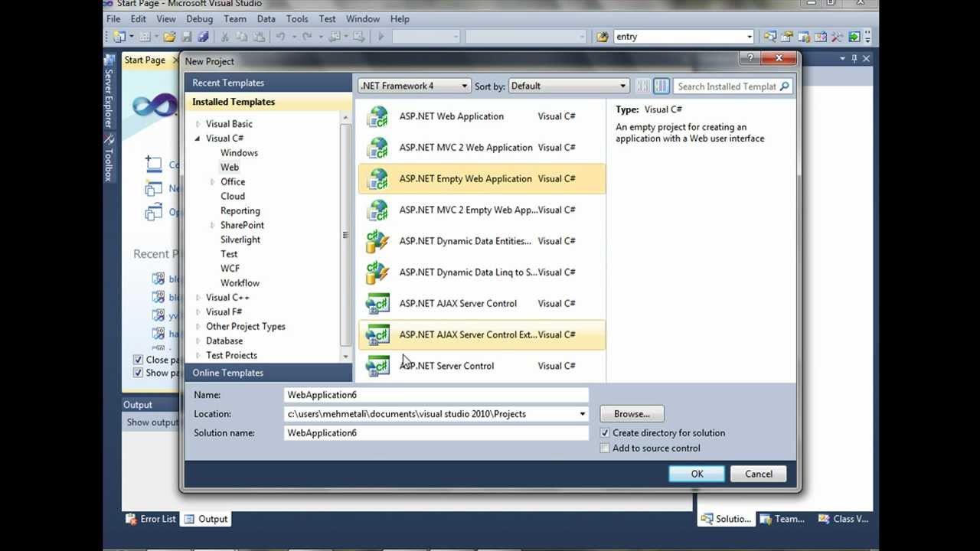Click the ASP.NET MVC 2 Empty Web App icon
The image size is (980, 551).
[x=377, y=210]
